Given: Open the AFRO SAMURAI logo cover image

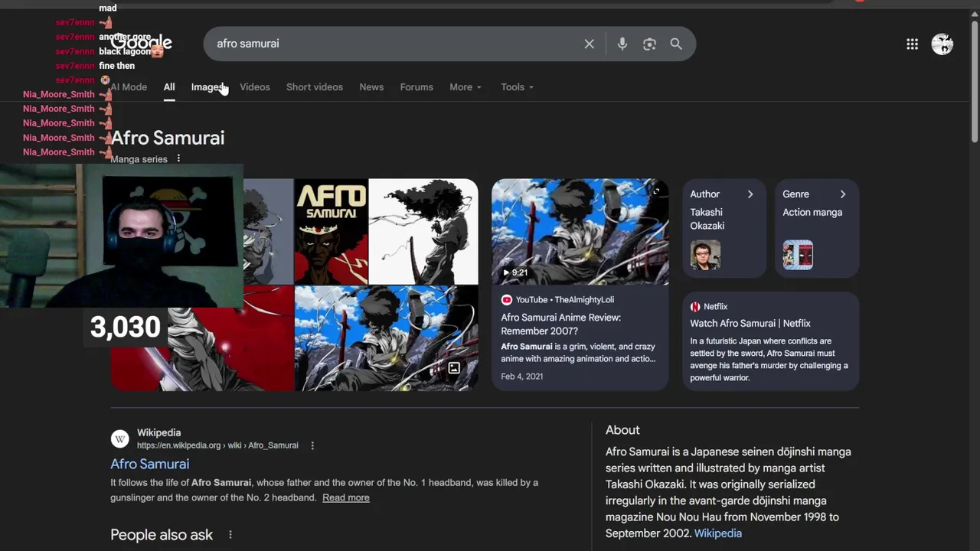Looking at the screenshot, I should click(x=332, y=232).
